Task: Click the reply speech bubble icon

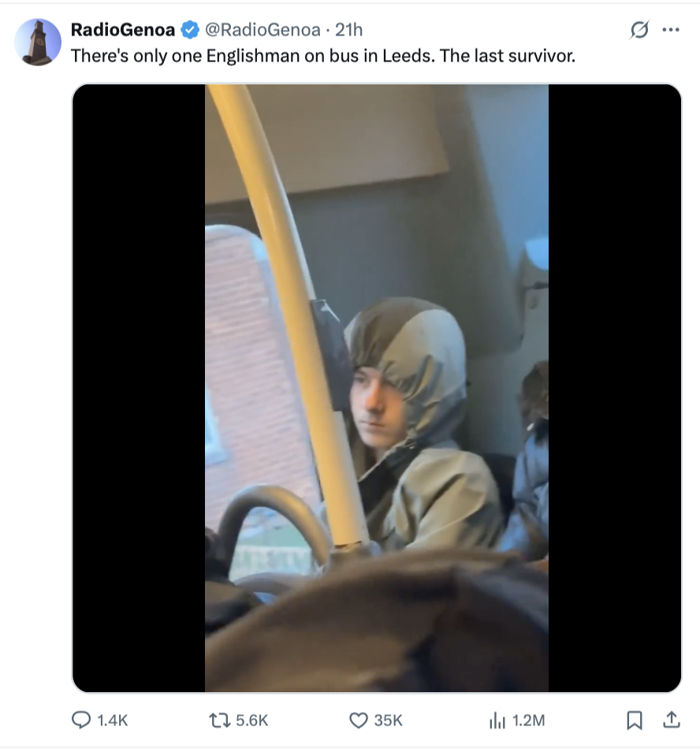Action: tap(81, 720)
